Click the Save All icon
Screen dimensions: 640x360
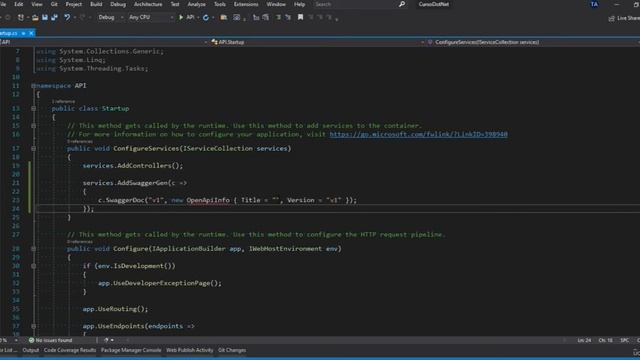tap(54, 18)
